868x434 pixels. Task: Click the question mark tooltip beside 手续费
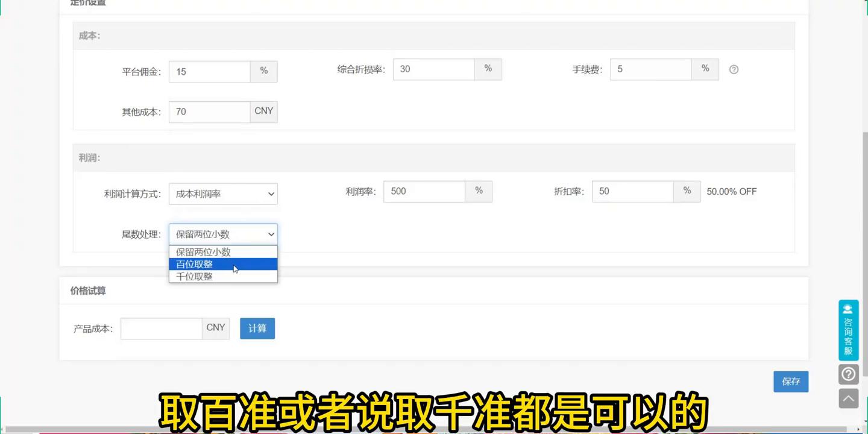[734, 69]
